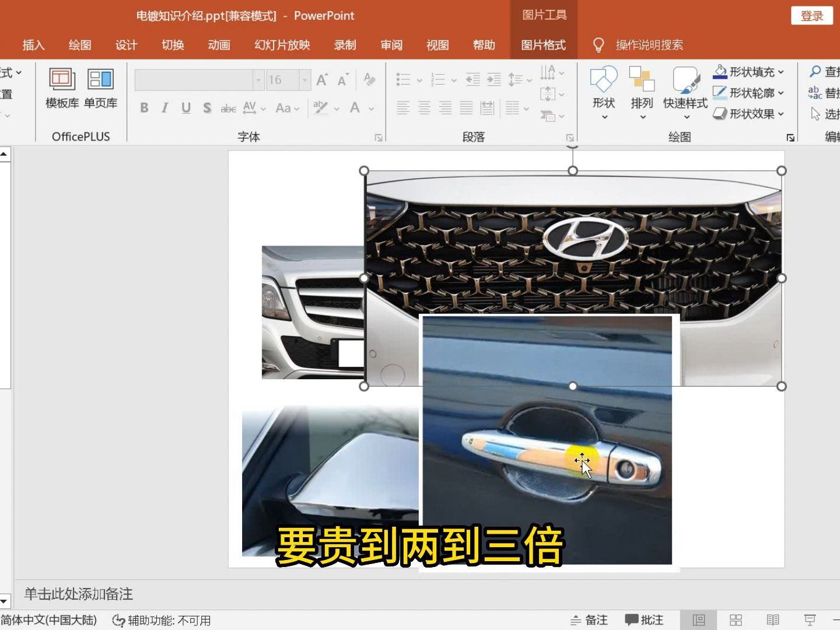Switch to the 切换 tab
840x630 pixels.
click(x=173, y=45)
